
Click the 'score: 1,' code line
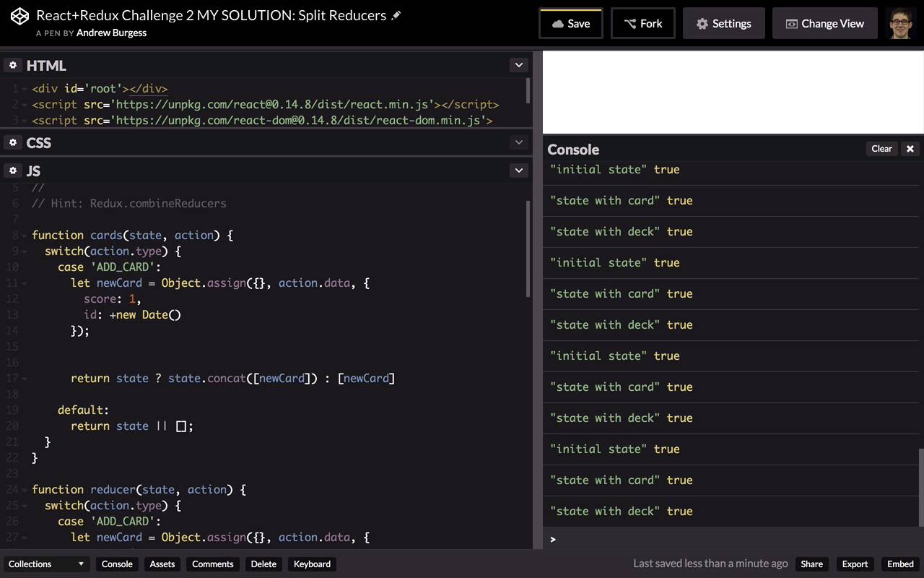113,299
